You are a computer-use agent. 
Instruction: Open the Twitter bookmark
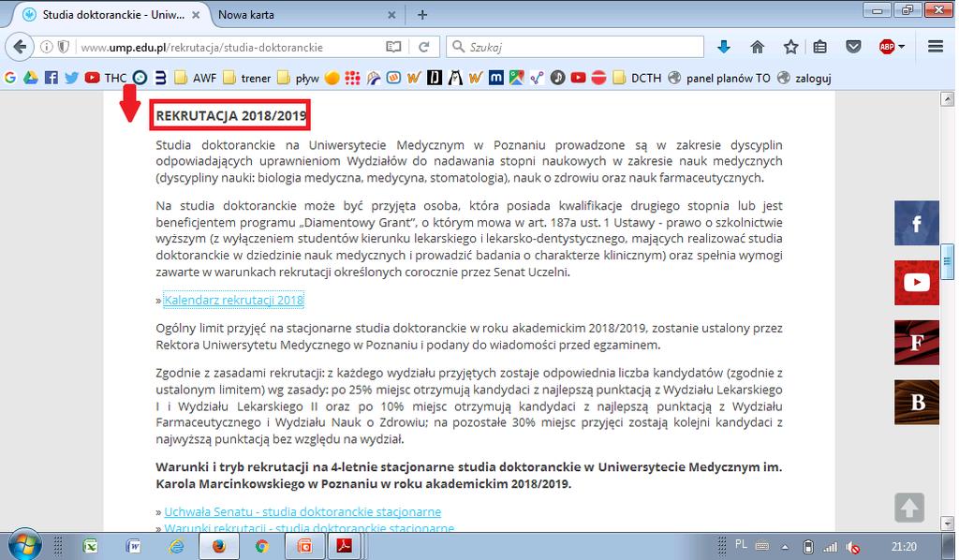71,78
